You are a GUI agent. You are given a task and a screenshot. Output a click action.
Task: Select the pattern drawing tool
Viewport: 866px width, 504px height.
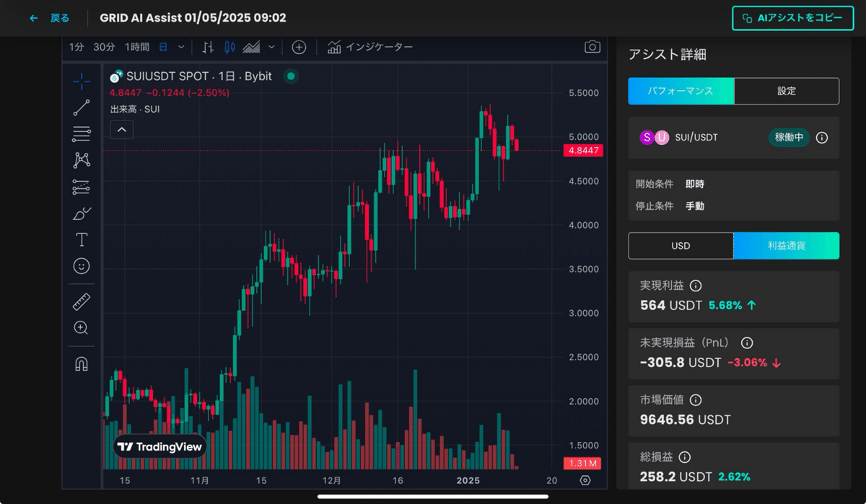click(x=82, y=160)
